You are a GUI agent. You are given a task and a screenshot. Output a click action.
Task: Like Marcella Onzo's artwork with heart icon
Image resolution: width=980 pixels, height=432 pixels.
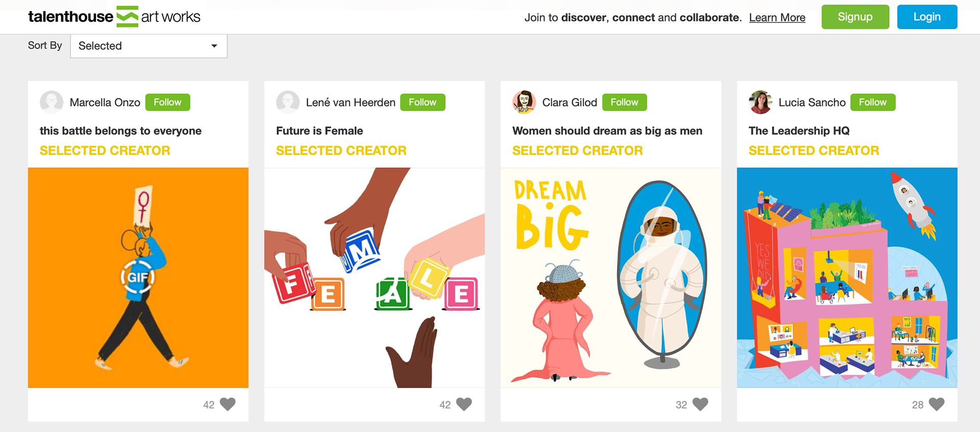pos(228,404)
